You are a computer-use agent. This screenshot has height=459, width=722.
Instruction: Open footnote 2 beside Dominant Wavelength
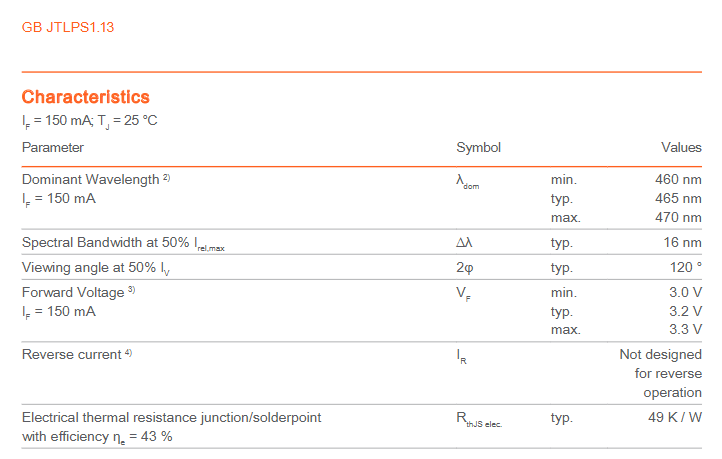[x=167, y=178]
